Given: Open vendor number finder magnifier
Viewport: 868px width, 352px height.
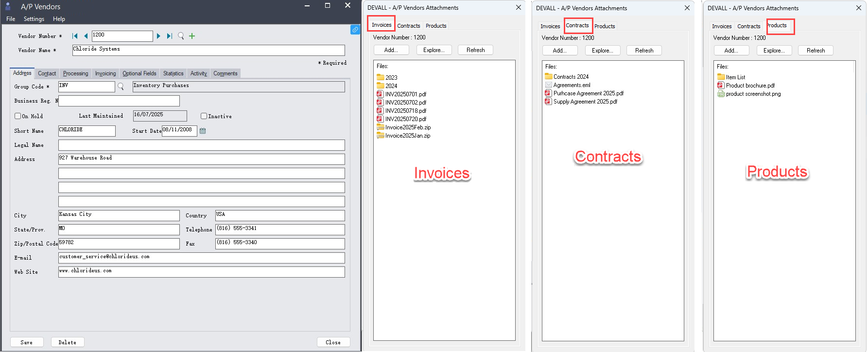Looking at the screenshot, I should pos(181,36).
